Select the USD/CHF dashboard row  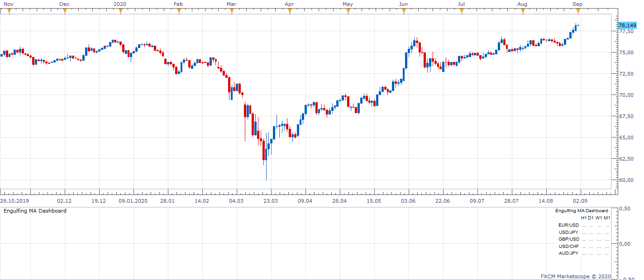point(584,247)
